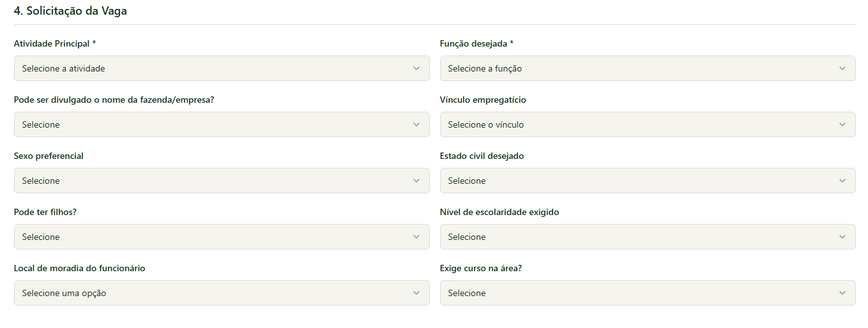This screenshot has width=868, height=328.
Task: Click chevron arrow of Função desejada
Action: tap(842, 68)
